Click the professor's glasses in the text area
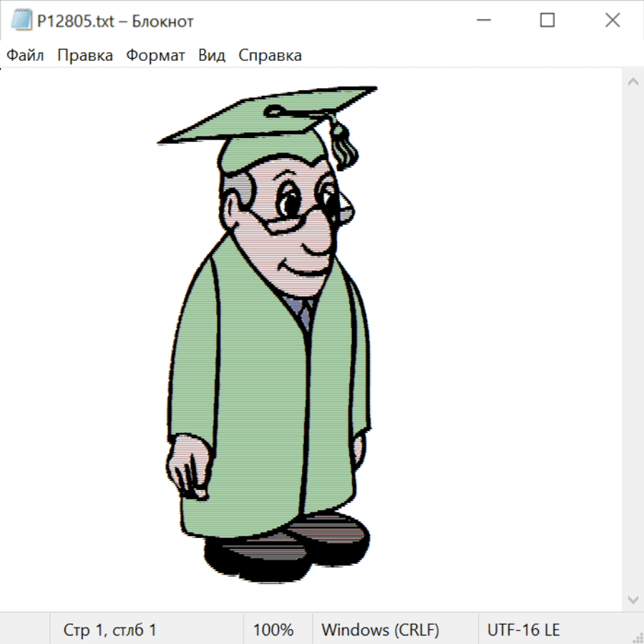 [301, 215]
